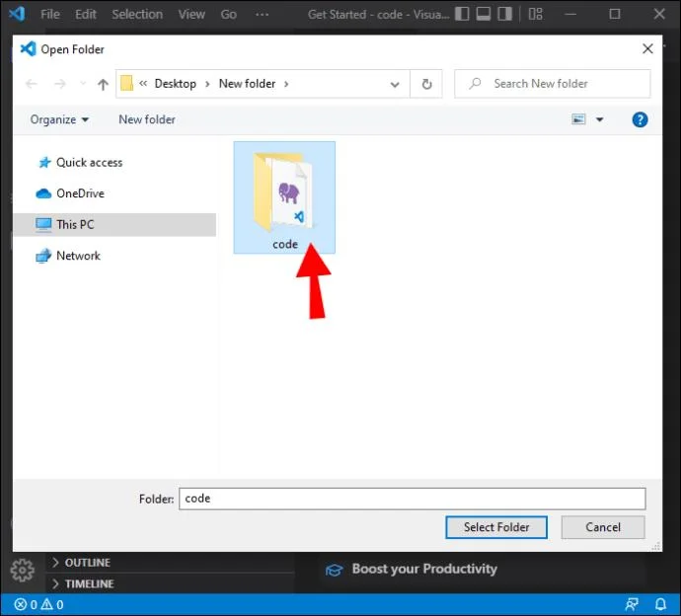This screenshot has width=681, height=616.
Task: Click New folder breadcrumb in address bar
Action: point(247,83)
